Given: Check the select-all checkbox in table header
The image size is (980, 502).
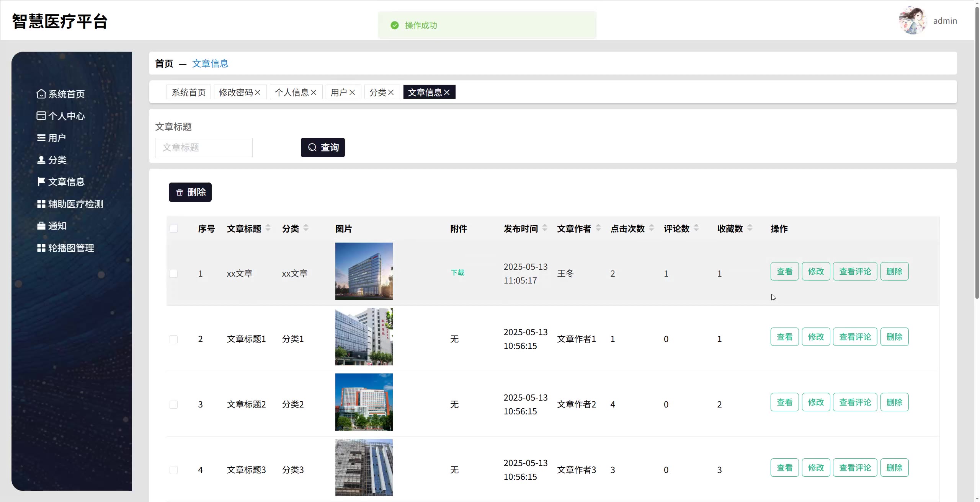Looking at the screenshot, I should [x=173, y=228].
